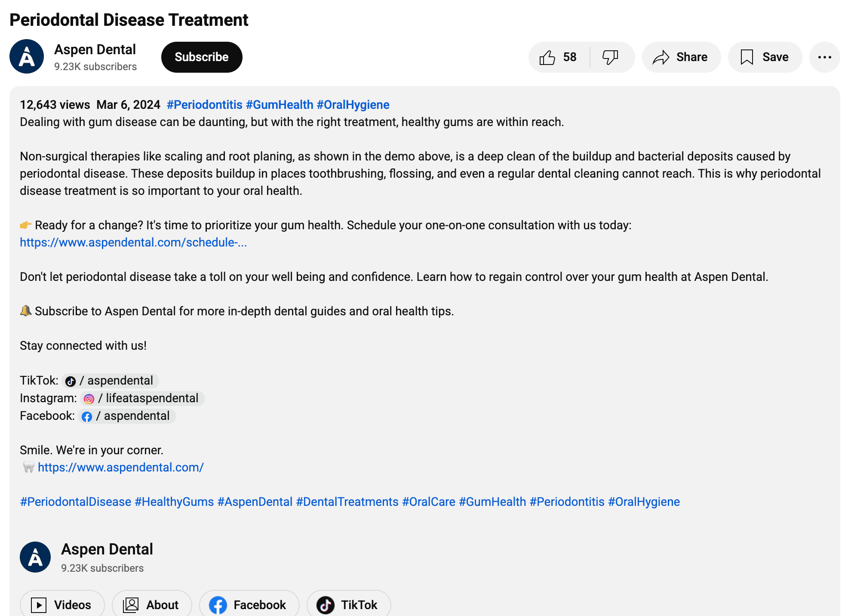Open the #Periodontitis hashtag near the date
This screenshot has height=616, width=848.
[x=204, y=105]
